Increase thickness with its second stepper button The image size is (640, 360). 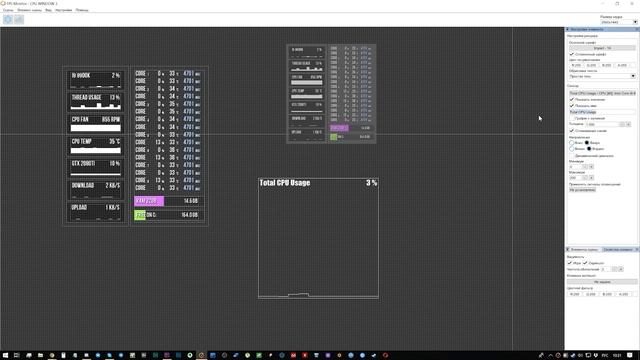[628, 124]
